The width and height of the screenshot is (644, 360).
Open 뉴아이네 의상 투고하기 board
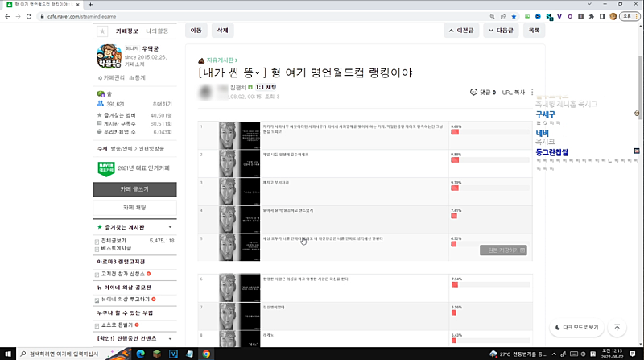click(126, 299)
